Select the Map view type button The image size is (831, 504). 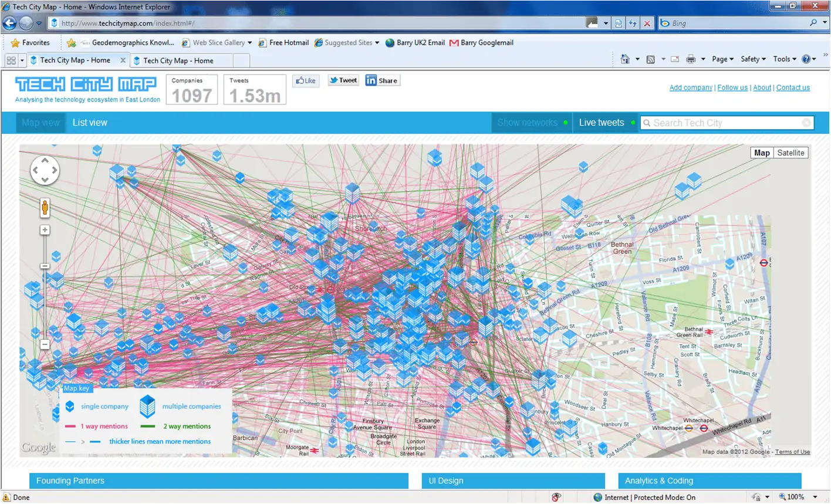[762, 153]
